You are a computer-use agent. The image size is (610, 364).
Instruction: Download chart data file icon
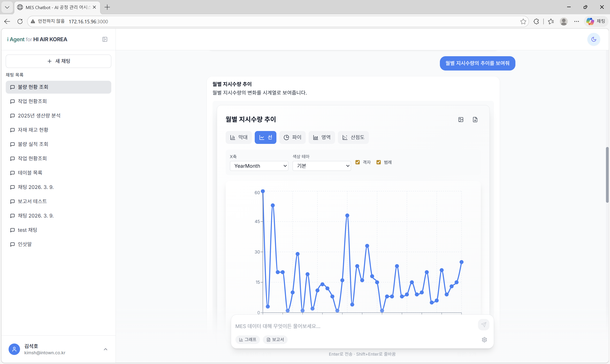(475, 119)
